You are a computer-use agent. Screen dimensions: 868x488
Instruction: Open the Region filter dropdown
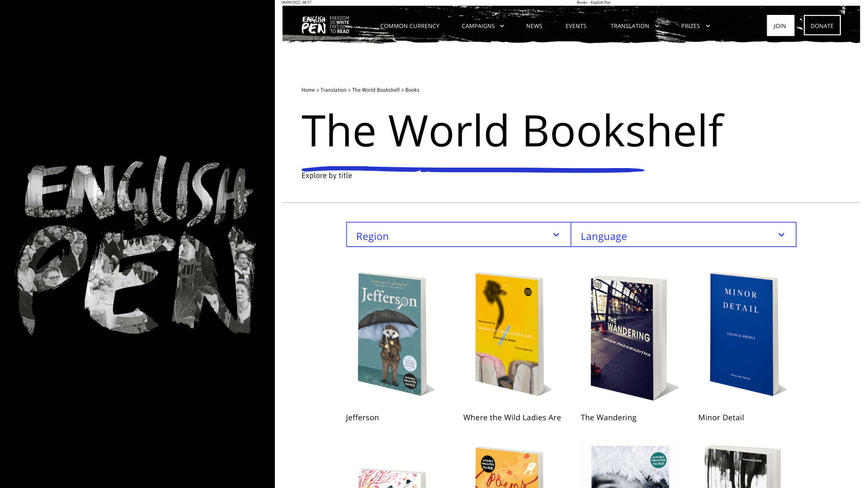pyautogui.click(x=458, y=235)
